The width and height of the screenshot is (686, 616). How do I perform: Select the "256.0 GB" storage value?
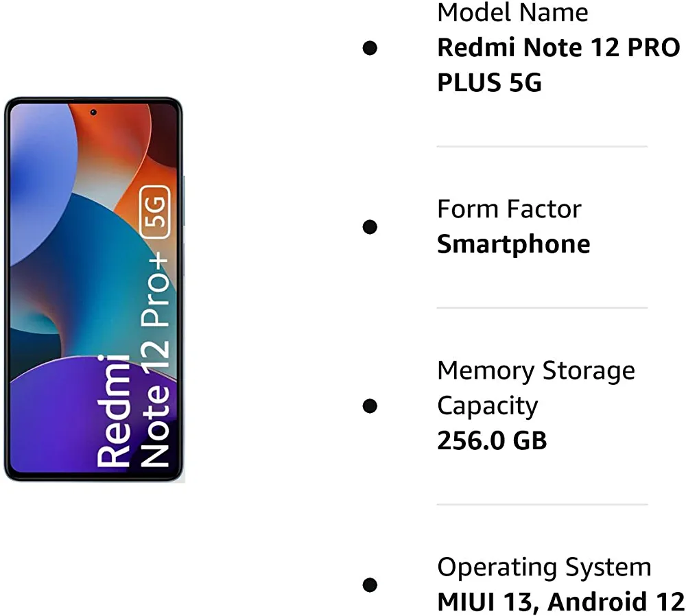(492, 440)
